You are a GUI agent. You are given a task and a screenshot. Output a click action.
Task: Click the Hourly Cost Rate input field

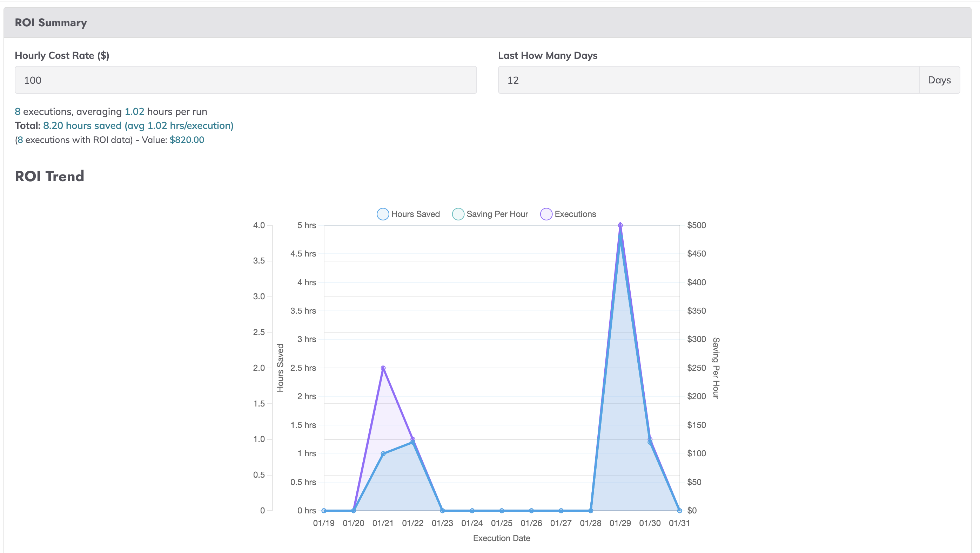click(x=246, y=80)
